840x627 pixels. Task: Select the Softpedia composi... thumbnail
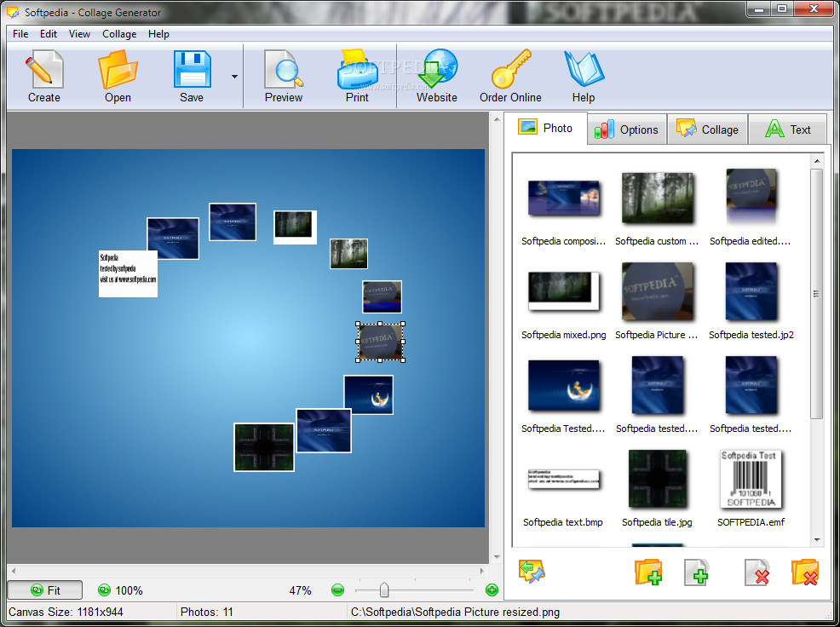coord(564,198)
